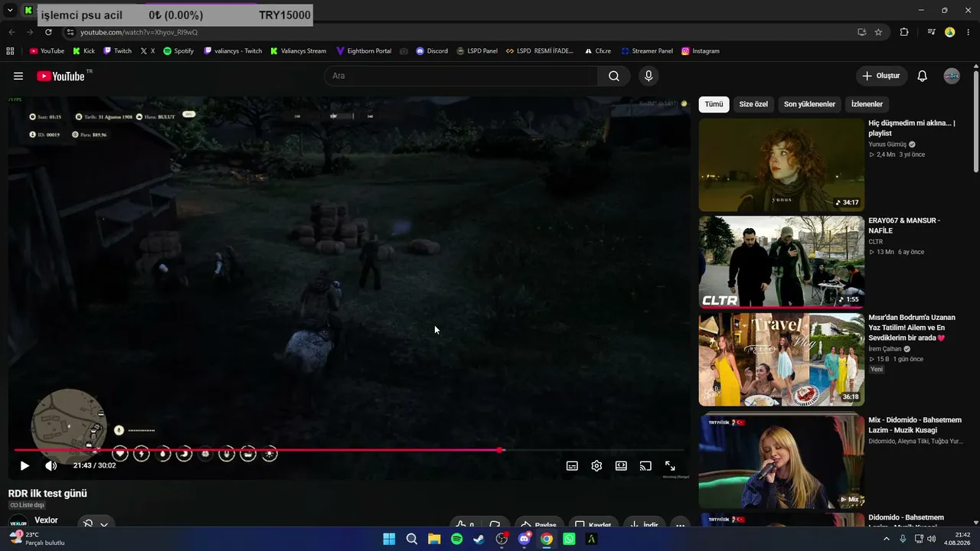This screenshot has width=980, height=551.
Task: Open Chrome media controls icon
Action: click(x=931, y=32)
